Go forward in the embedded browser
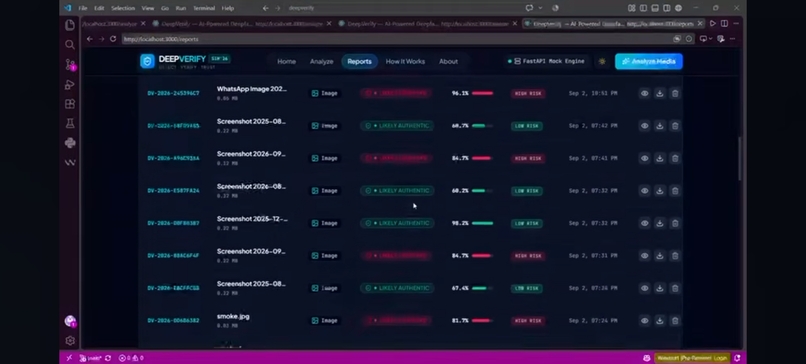The image size is (806, 364). (x=101, y=39)
